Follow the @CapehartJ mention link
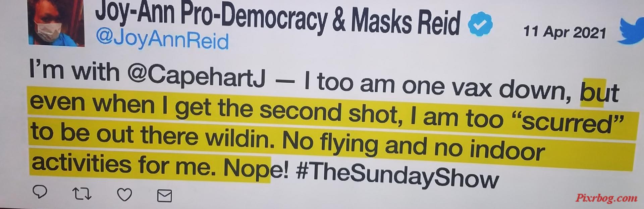The height and width of the screenshot is (209, 644). [196, 77]
